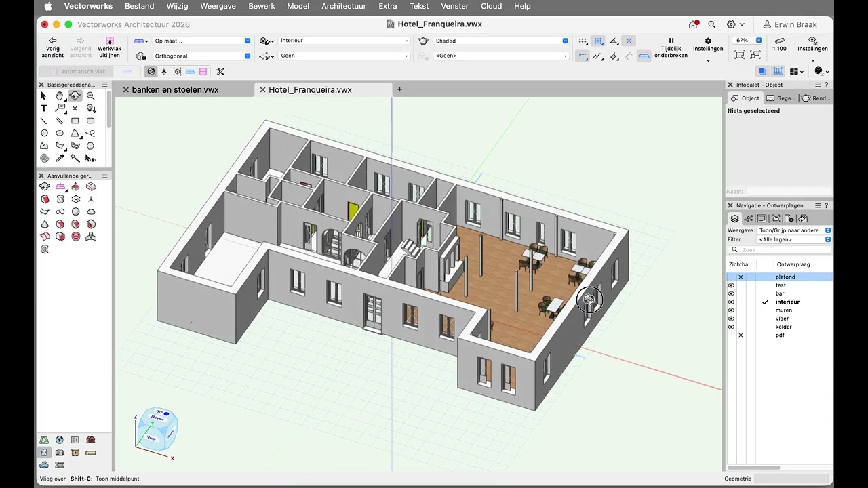Select the Hemisphere tool
The width and height of the screenshot is (868, 488).
pos(91,211)
